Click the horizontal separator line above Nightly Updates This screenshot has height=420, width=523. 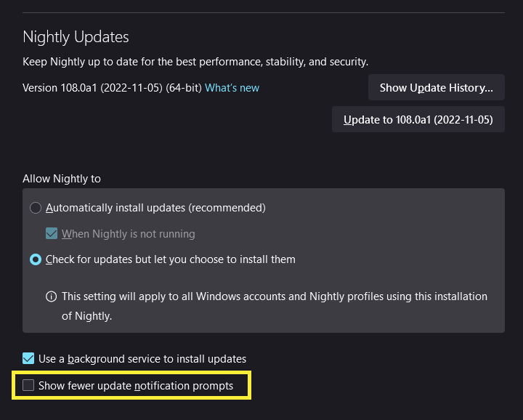(261, 12)
